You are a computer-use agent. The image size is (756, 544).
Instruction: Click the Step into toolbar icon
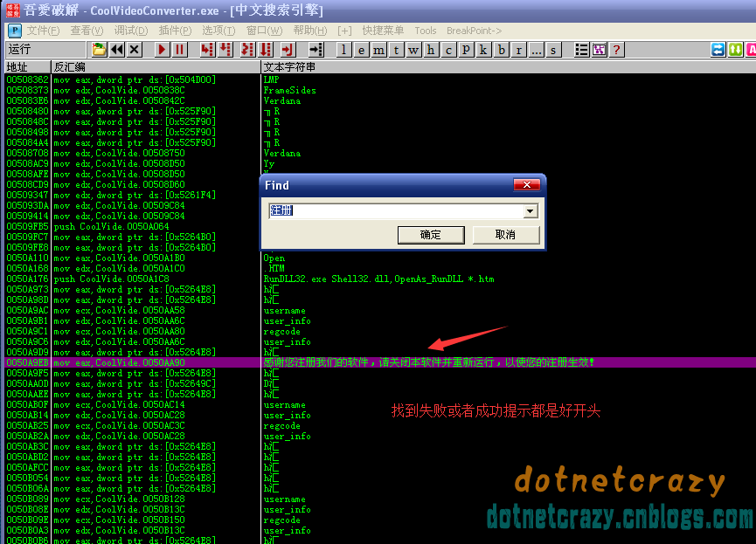click(207, 50)
